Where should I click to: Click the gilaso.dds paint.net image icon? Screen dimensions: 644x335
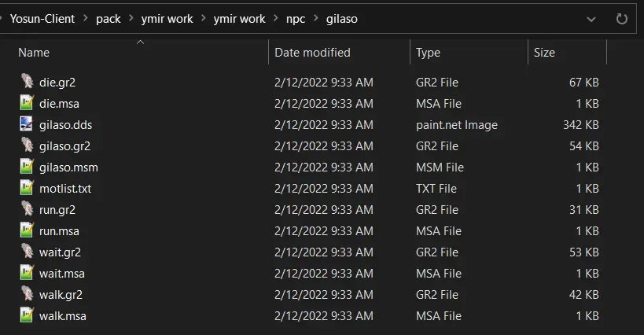[27, 124]
